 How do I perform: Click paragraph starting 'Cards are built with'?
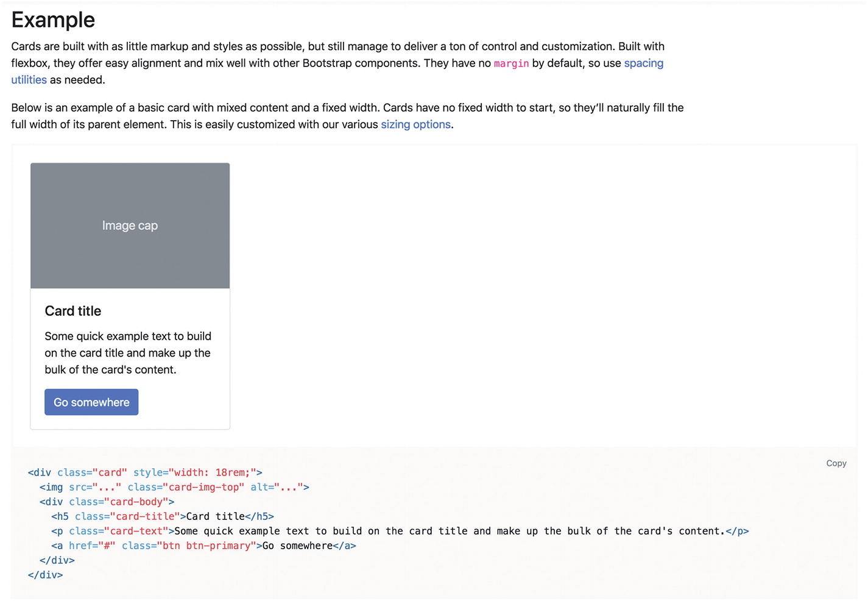(x=338, y=63)
